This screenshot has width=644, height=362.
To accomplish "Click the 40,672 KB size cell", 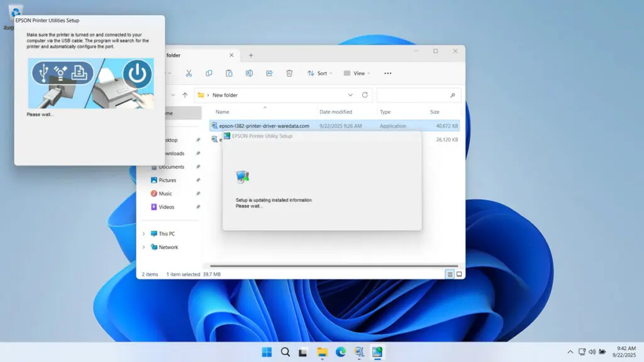I will click(x=447, y=126).
